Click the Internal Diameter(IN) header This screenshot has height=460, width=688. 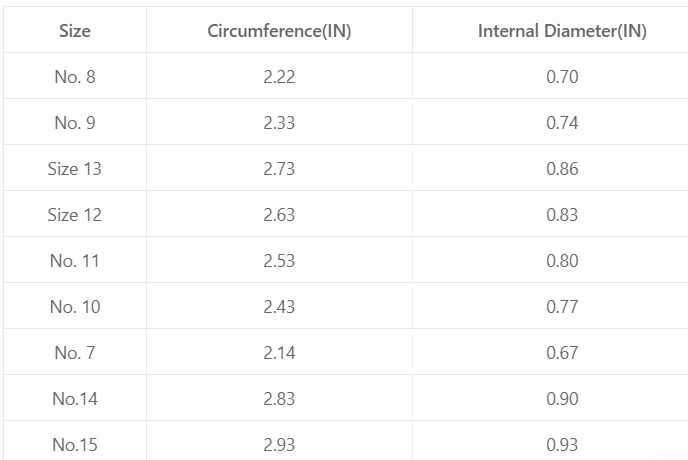562,31
